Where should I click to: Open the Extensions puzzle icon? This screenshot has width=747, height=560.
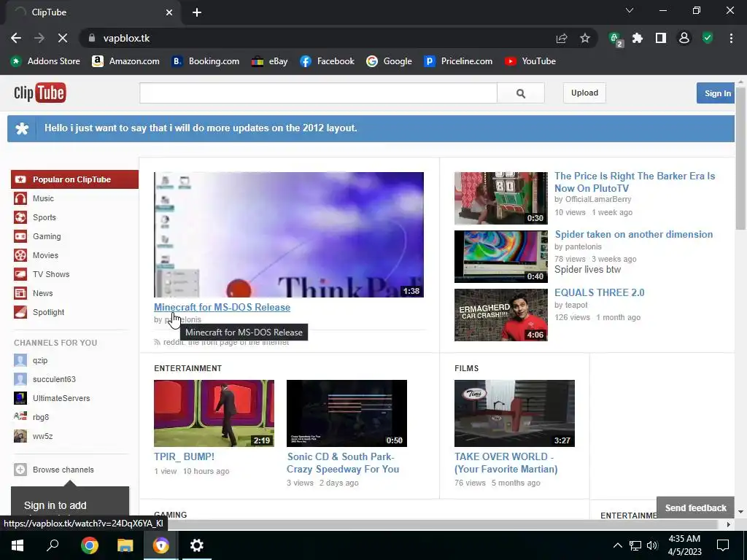[x=638, y=38]
